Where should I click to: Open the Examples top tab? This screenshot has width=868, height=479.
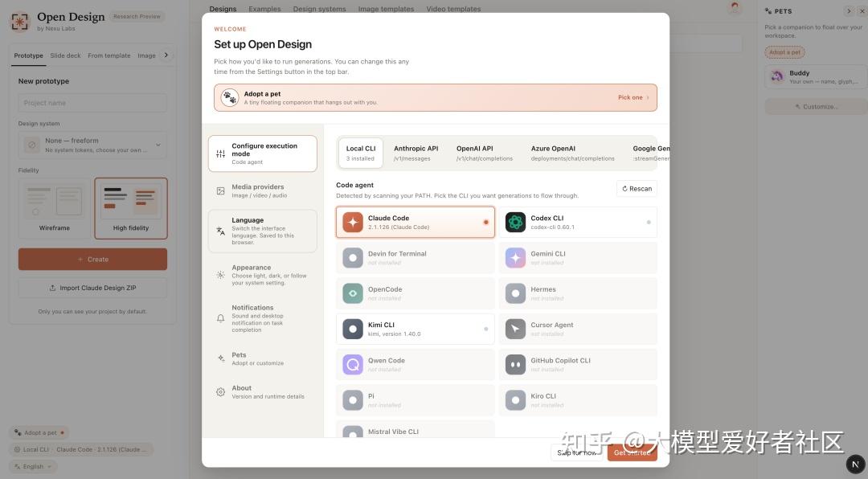[x=264, y=9]
